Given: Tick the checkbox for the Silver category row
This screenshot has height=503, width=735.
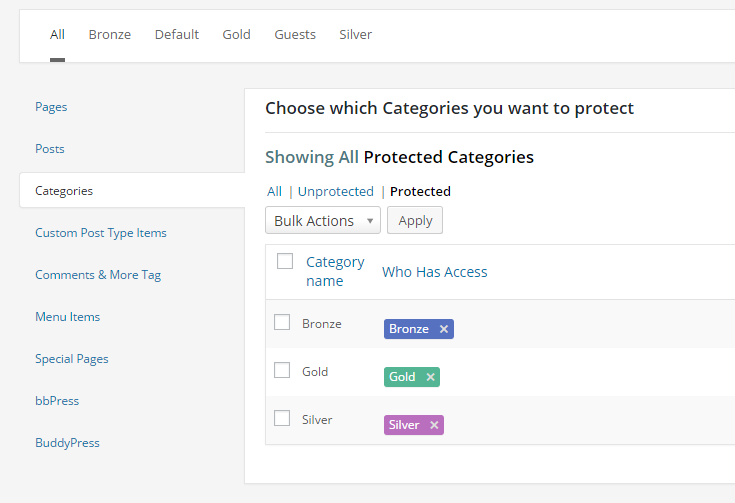Looking at the screenshot, I should click(282, 418).
